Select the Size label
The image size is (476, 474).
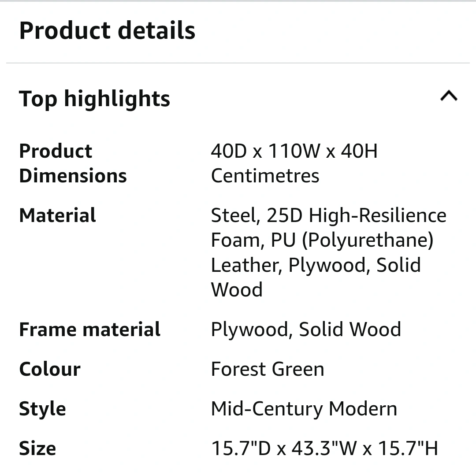pos(37,448)
